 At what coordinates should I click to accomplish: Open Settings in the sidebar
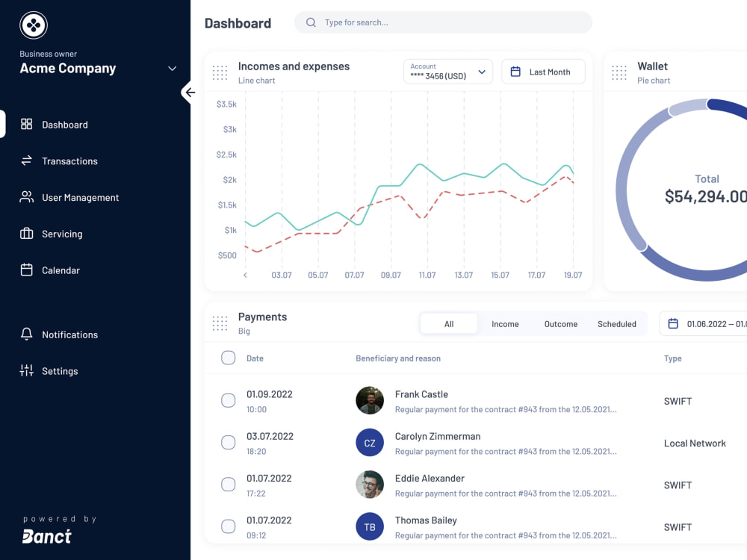click(60, 371)
